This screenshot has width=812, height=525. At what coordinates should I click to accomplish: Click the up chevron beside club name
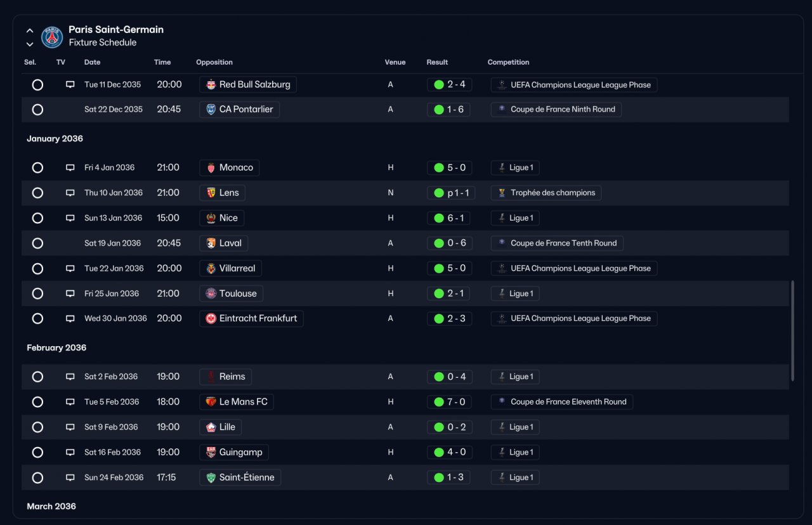coord(30,30)
